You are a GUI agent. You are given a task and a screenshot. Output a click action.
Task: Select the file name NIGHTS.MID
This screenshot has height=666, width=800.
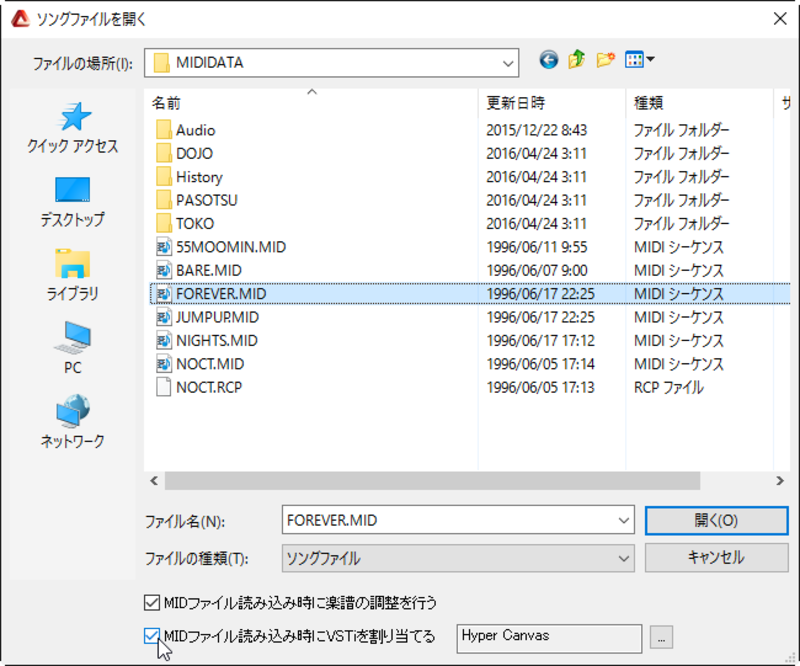pos(217,340)
